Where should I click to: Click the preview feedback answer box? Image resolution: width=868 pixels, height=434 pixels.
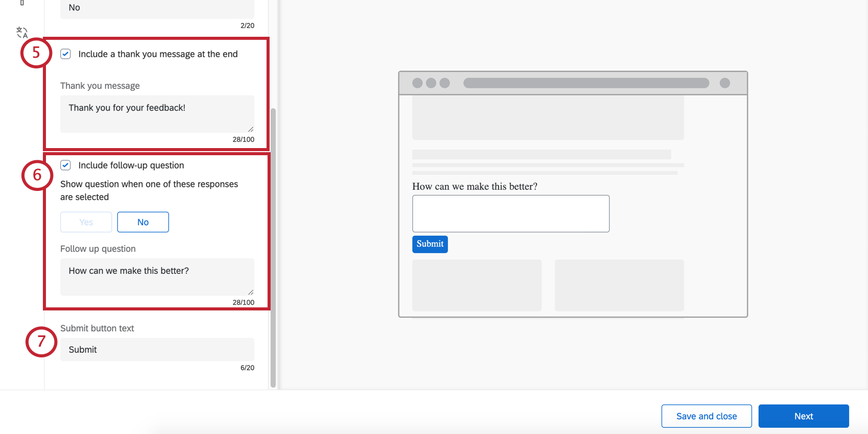point(511,213)
